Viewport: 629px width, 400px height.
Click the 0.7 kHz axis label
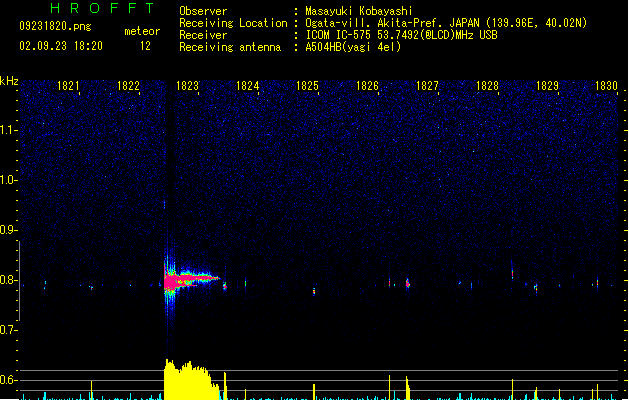pyautogui.click(x=8, y=330)
